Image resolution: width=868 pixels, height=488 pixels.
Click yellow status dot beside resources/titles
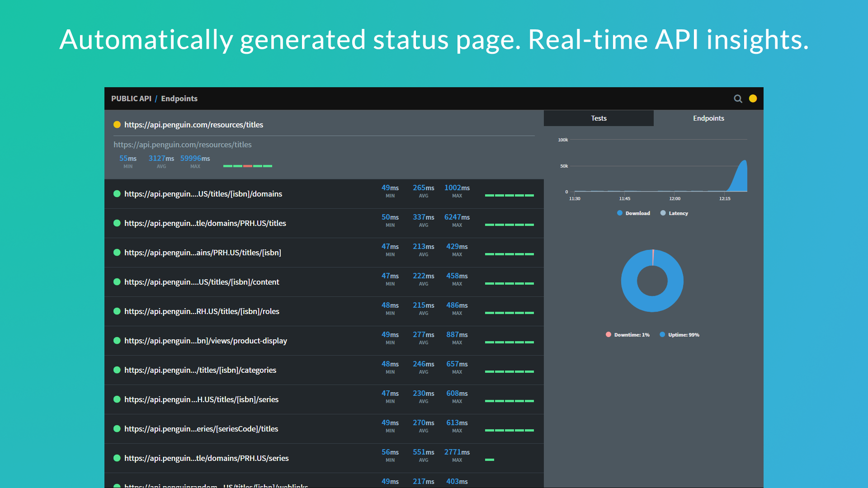pyautogui.click(x=117, y=125)
